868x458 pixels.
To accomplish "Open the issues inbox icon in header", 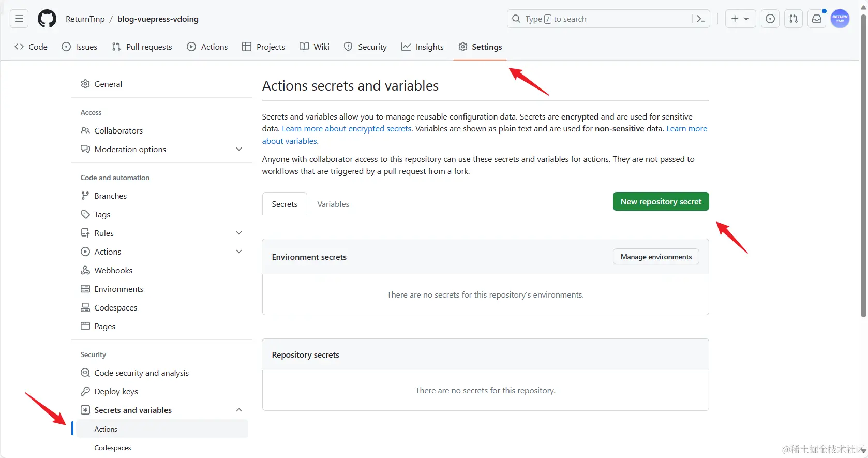I will (x=770, y=19).
